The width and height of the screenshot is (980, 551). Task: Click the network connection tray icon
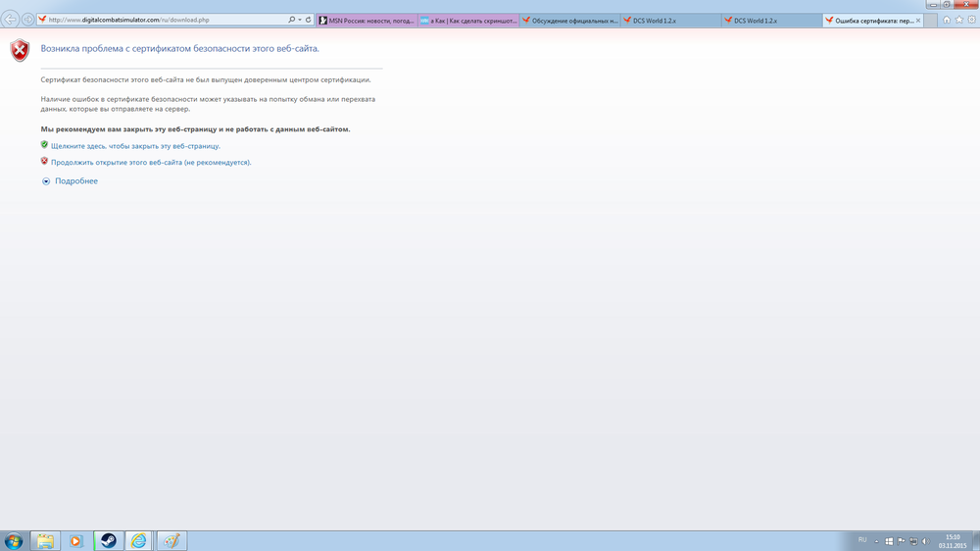point(913,541)
